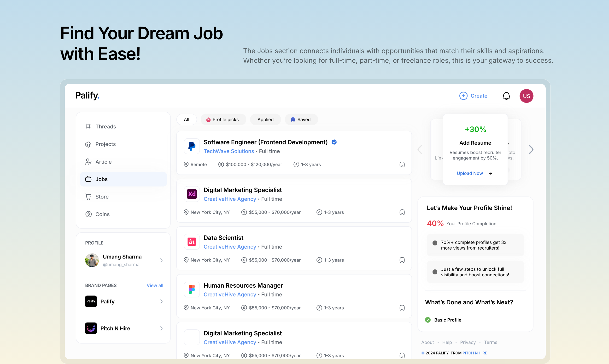Go to Store in sidebar
The height and width of the screenshot is (364, 609).
click(102, 197)
